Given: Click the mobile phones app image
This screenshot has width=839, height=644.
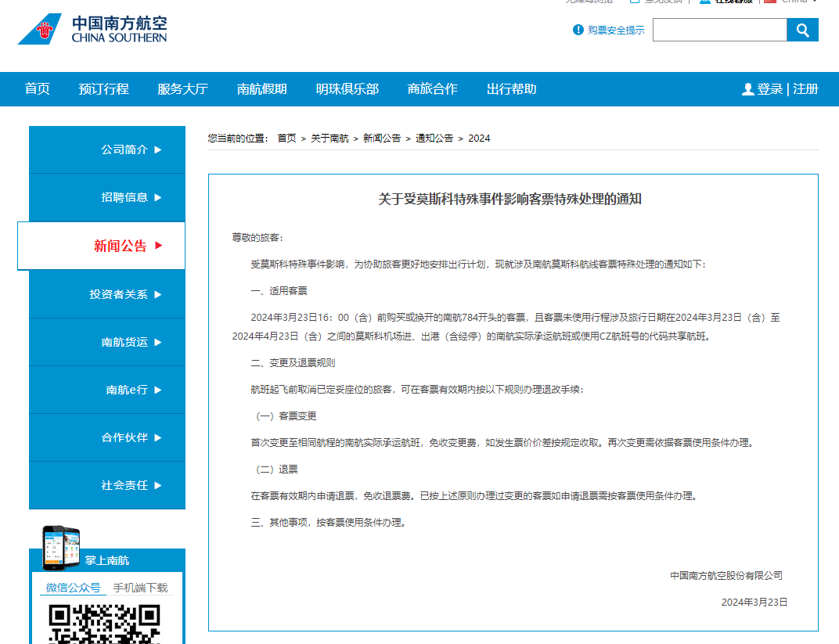Looking at the screenshot, I should (x=61, y=547).
